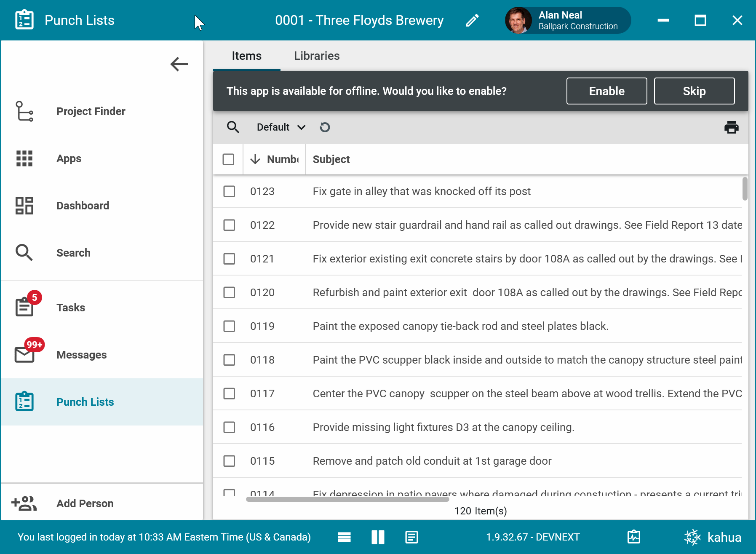This screenshot has width=756, height=554.
Task: Print the punch list
Action: coord(732,127)
